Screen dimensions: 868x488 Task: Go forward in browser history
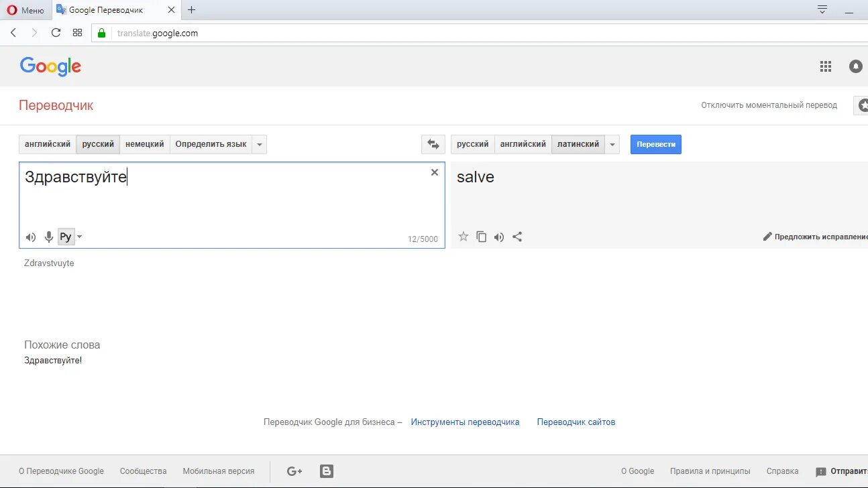(x=34, y=33)
